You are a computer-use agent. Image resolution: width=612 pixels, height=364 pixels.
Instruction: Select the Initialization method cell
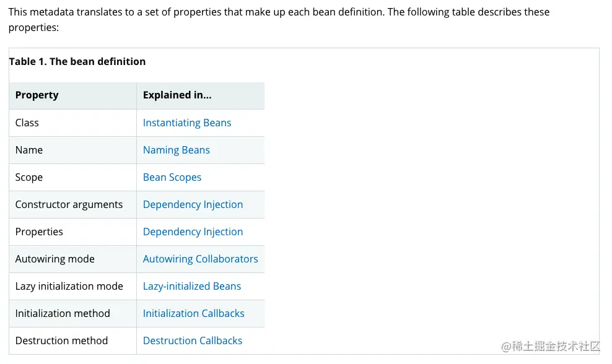[63, 313]
